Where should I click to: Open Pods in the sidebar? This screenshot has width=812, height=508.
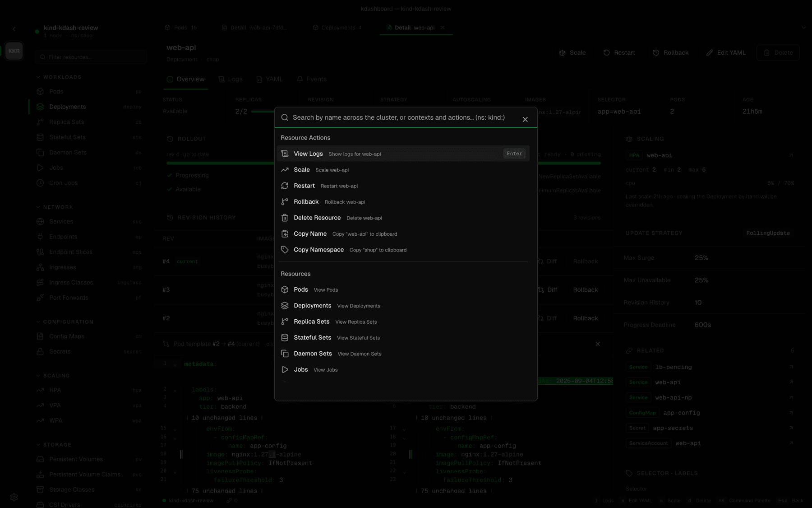click(89, 91)
